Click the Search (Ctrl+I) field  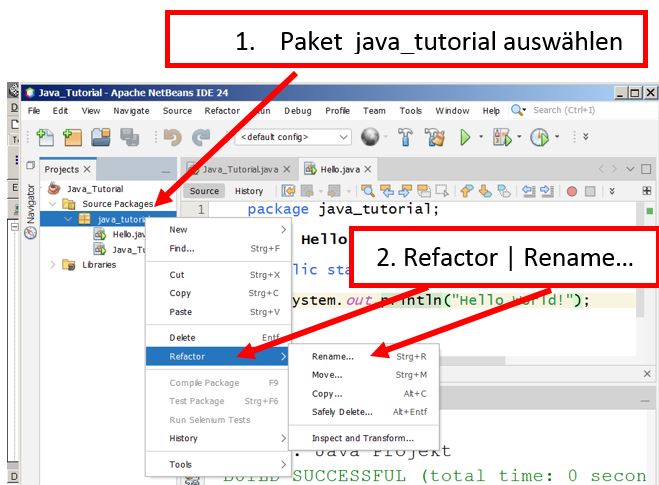pos(564,110)
